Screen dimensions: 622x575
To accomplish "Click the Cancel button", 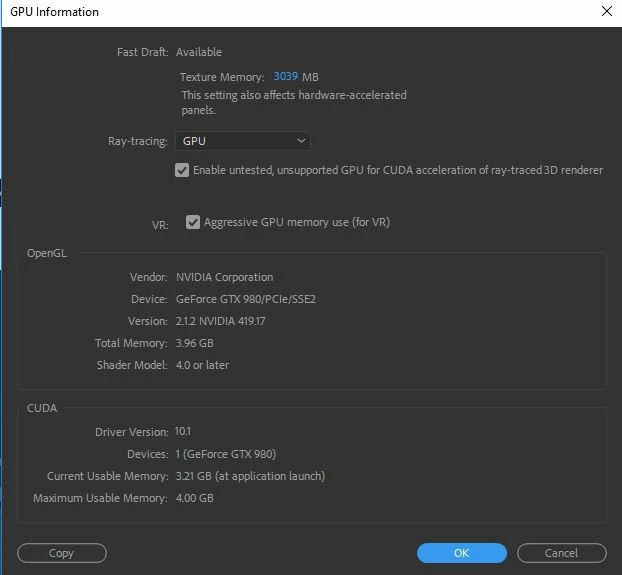I will tap(562, 553).
